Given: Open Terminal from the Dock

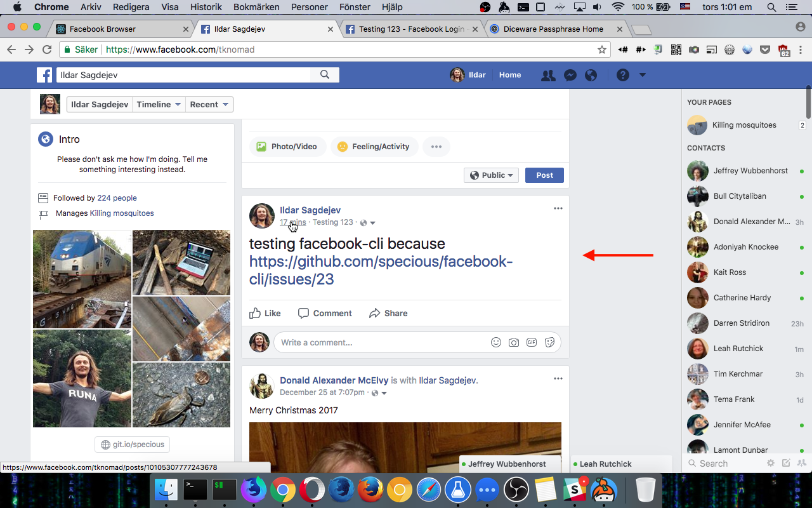Looking at the screenshot, I should click(195, 490).
